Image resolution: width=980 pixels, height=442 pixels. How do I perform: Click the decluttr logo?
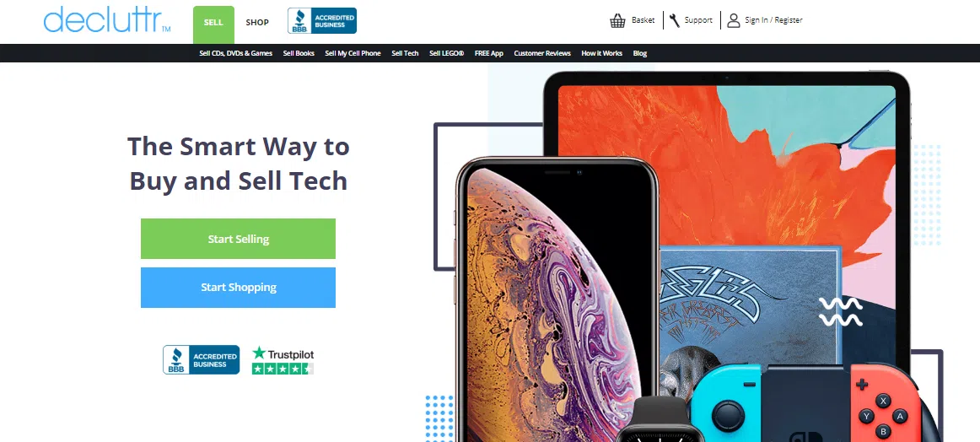pyautogui.click(x=107, y=19)
